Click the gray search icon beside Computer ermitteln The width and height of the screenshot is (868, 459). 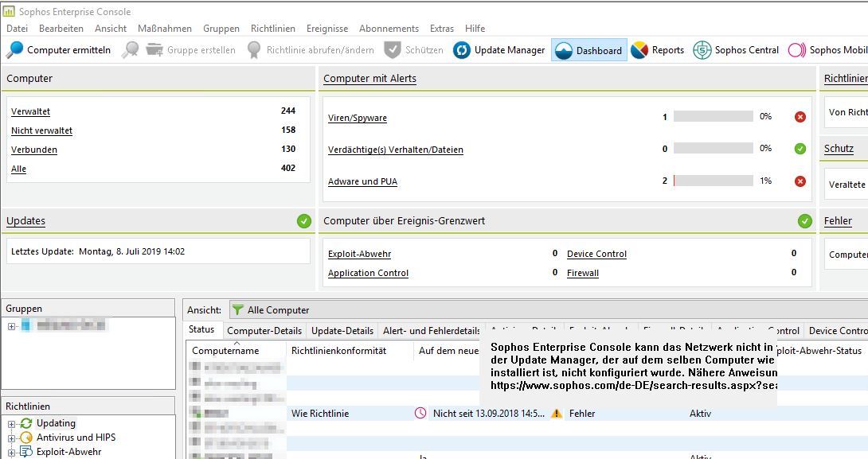[130, 50]
